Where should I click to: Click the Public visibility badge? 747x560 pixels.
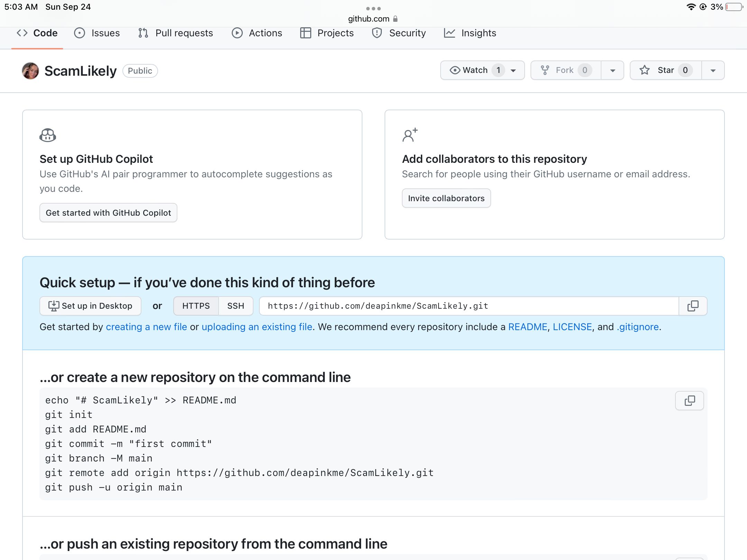click(x=140, y=71)
